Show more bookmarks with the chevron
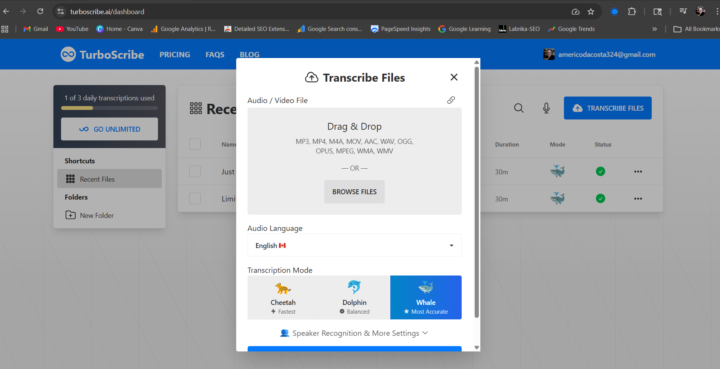Image resolution: width=720 pixels, height=369 pixels. (x=654, y=28)
